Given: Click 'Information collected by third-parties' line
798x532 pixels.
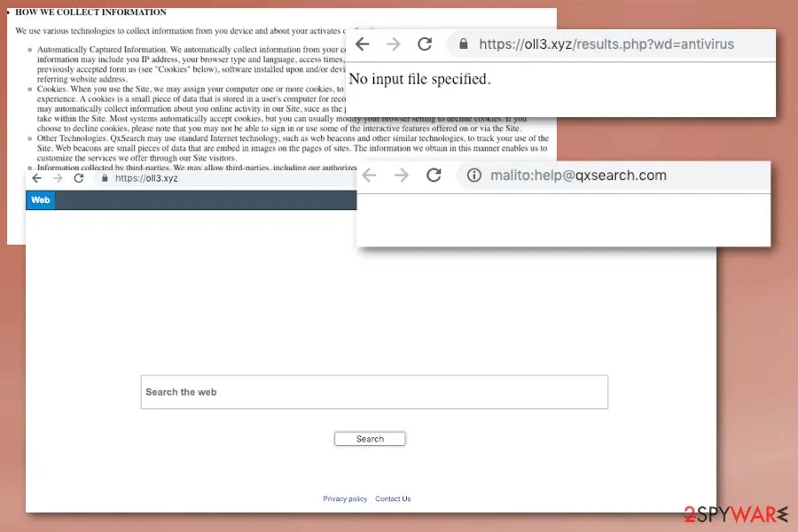Looking at the screenshot, I should (197, 167).
